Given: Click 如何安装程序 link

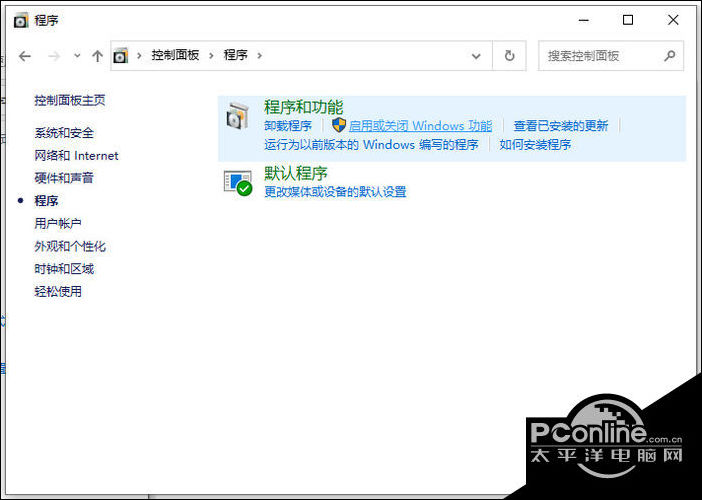Looking at the screenshot, I should point(535,145).
